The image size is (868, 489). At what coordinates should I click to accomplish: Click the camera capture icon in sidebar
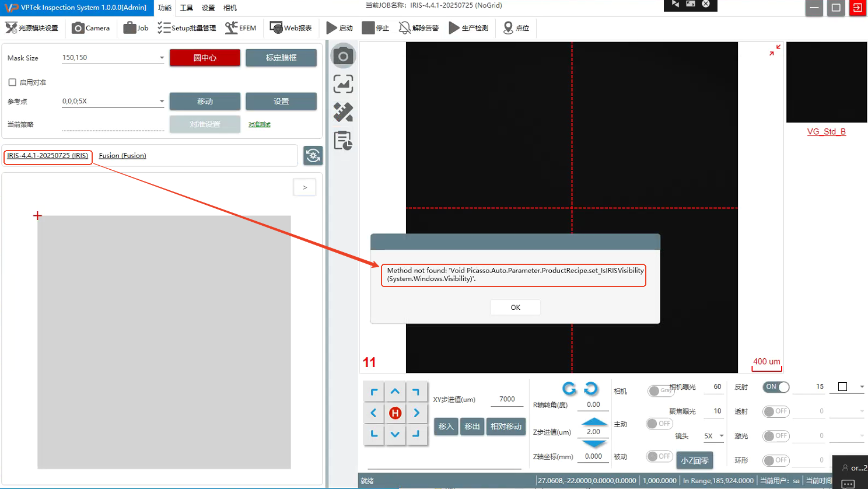tap(343, 56)
